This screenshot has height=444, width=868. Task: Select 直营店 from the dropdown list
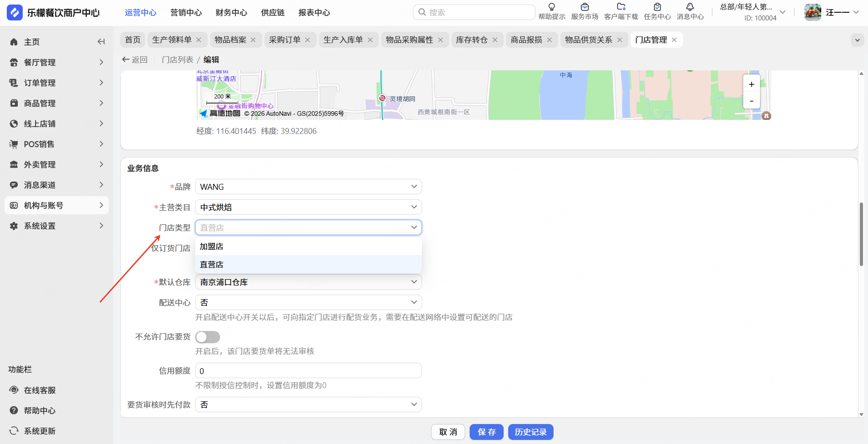[309, 265]
